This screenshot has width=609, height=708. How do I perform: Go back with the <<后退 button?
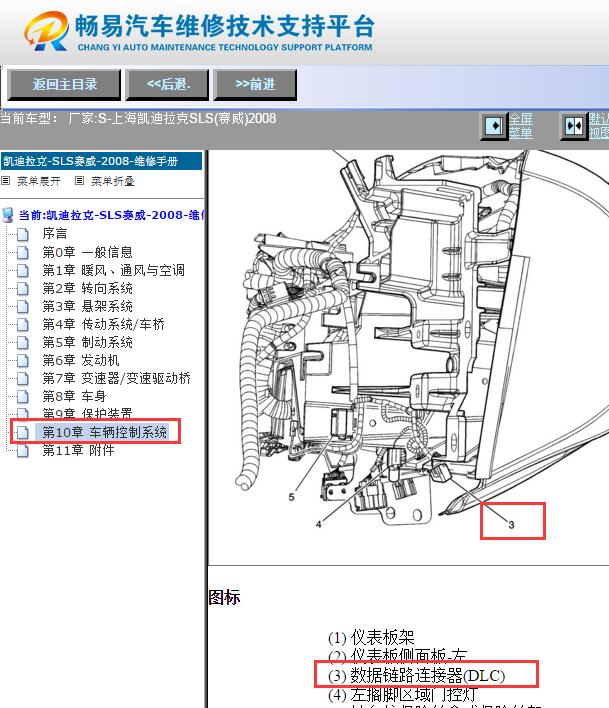coord(167,84)
